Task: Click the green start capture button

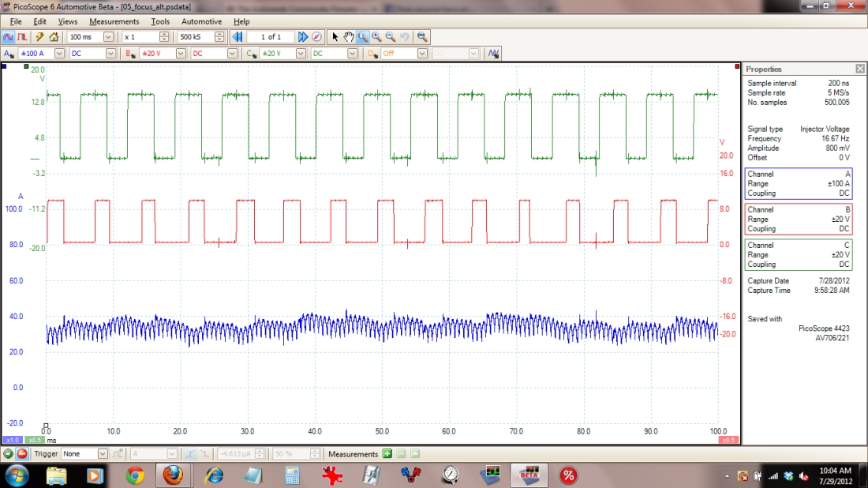Action: click(x=8, y=454)
